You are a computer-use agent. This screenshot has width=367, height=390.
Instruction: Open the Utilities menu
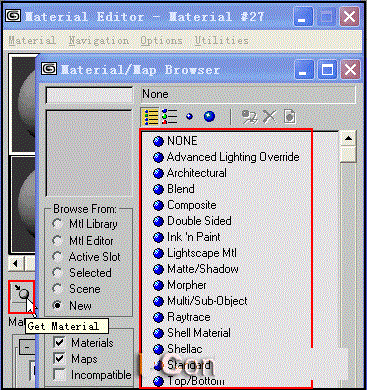[x=222, y=41]
